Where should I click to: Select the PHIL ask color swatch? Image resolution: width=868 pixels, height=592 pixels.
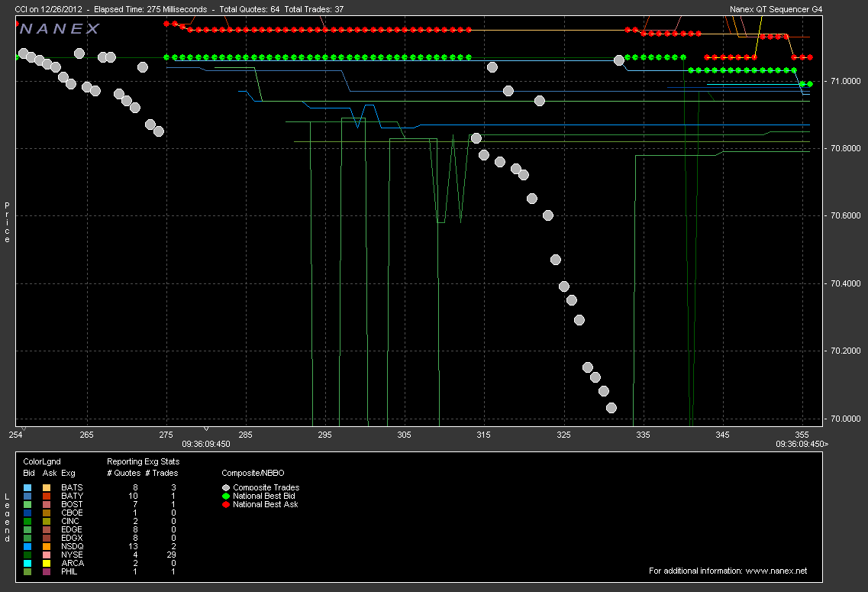47,571
